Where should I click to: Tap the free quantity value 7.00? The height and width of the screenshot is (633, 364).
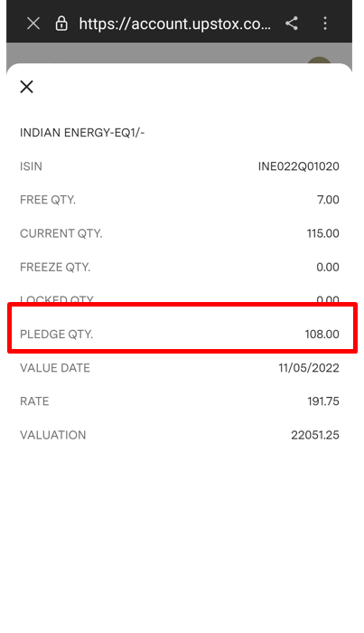tap(328, 200)
